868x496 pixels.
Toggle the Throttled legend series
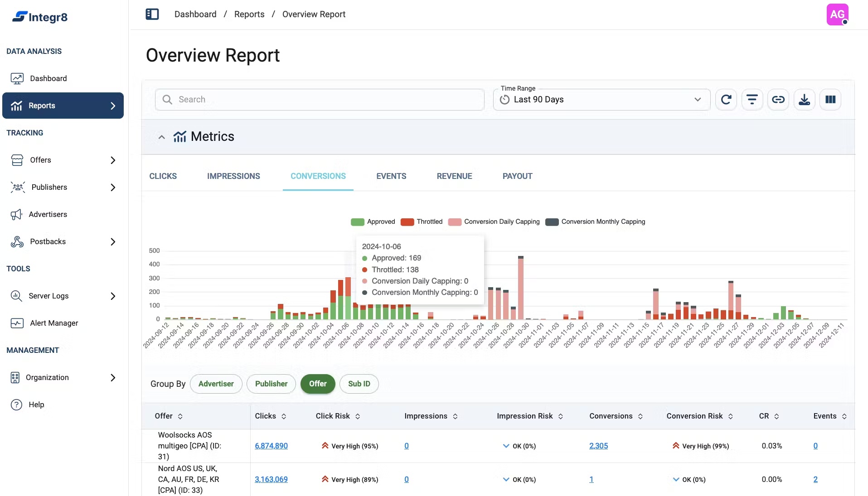(422, 222)
